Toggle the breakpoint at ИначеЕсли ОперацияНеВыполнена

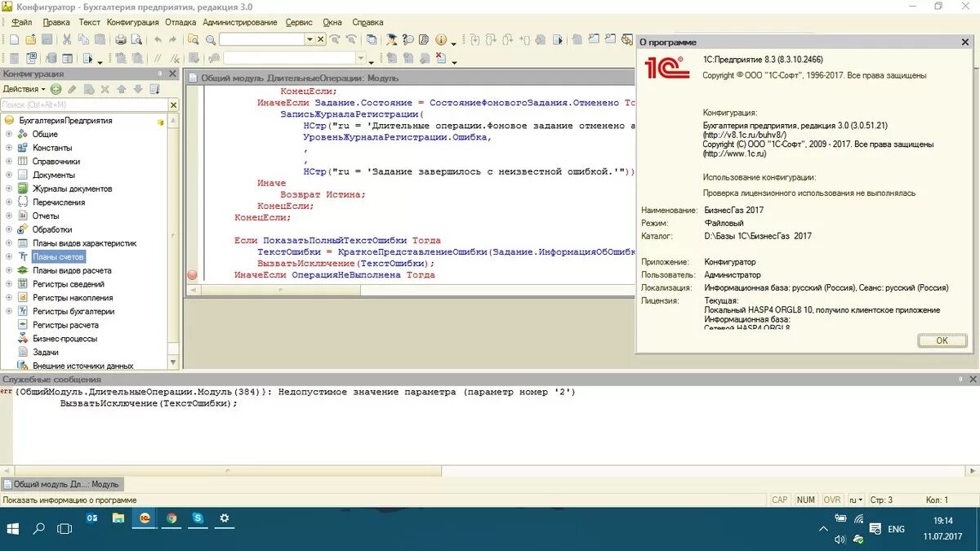[192, 276]
